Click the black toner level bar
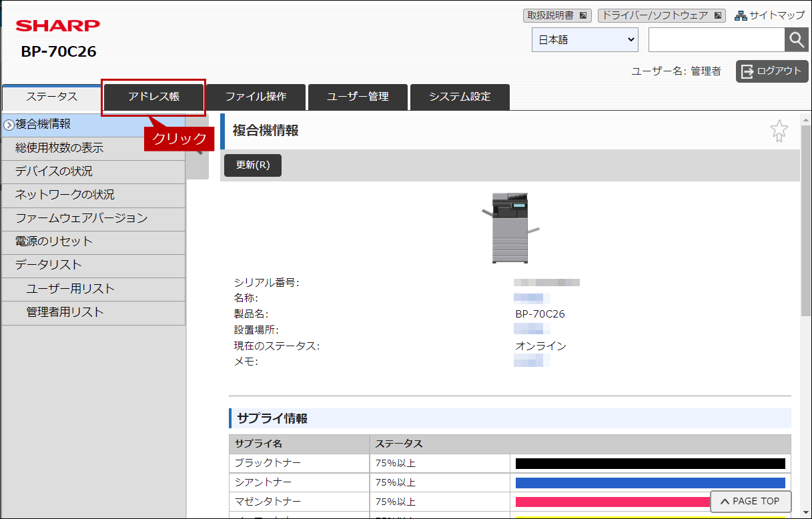 click(x=650, y=464)
